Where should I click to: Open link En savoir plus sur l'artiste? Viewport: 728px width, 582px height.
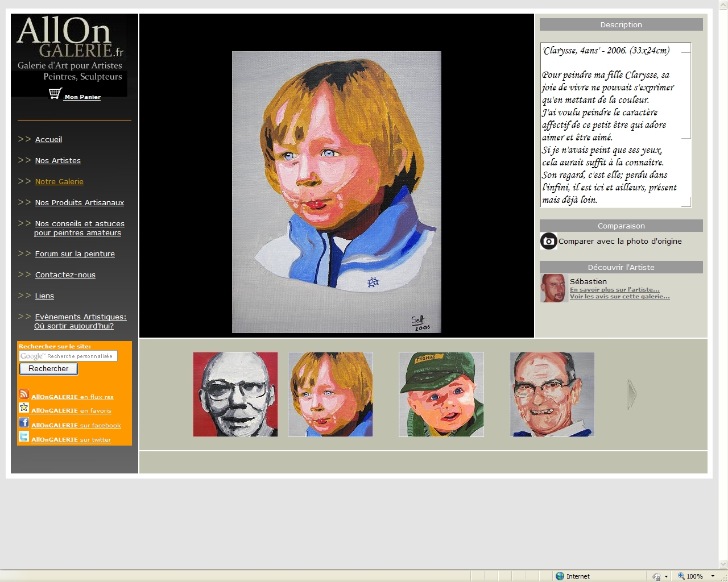[614, 290]
